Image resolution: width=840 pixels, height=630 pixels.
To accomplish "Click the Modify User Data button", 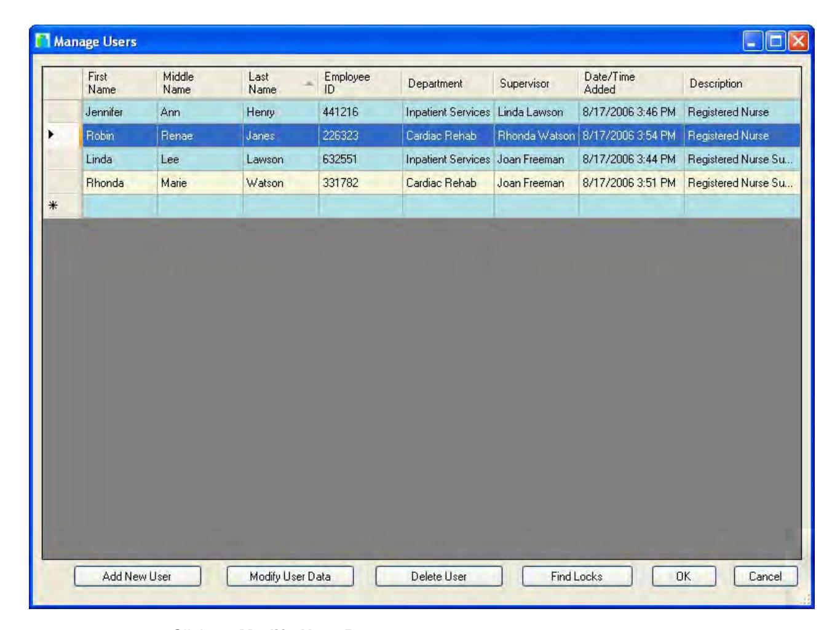I will [290, 577].
